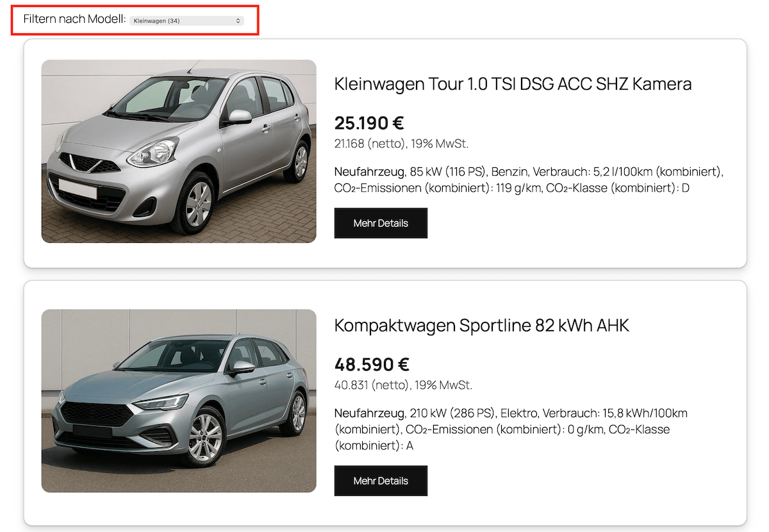Click the netto price "40.831 (netto), 19% MwSt."
This screenshot has height=532, width=769.
tap(402, 385)
